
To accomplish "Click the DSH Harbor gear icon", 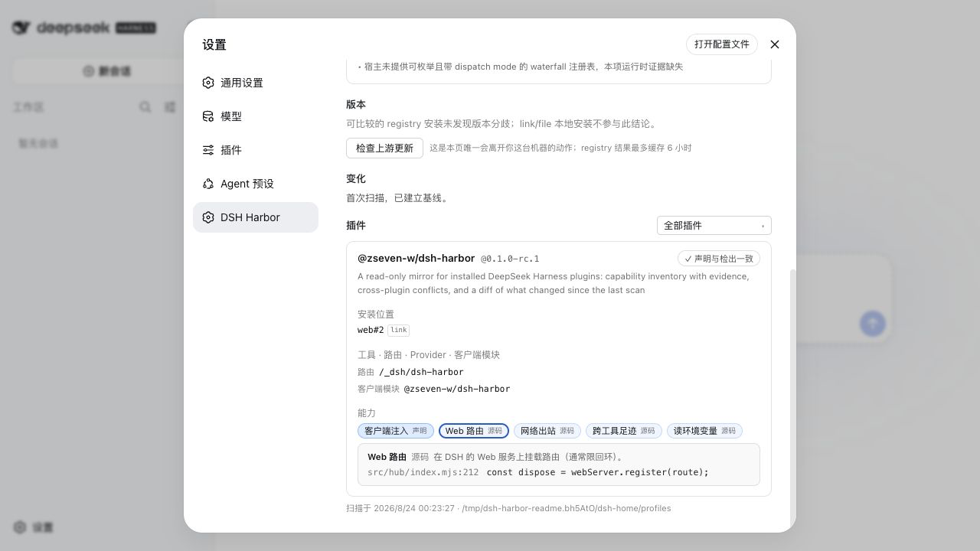I will (208, 217).
